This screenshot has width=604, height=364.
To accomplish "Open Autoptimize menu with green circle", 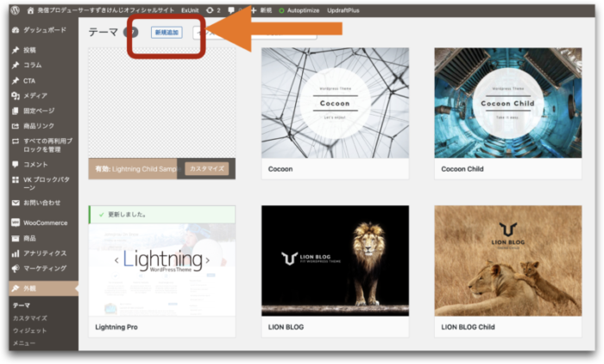I will (x=299, y=10).
